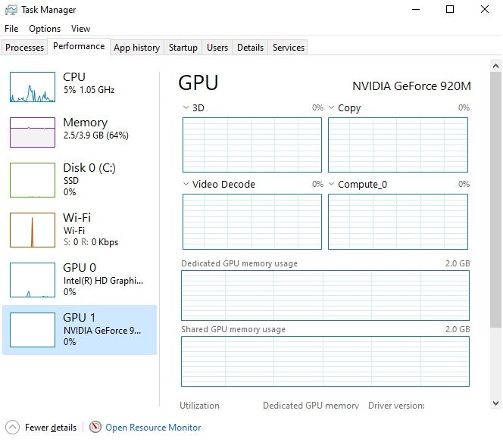The height and width of the screenshot is (448, 503).
Task: Open the Video Decode engine dropdown
Action: coord(186,184)
